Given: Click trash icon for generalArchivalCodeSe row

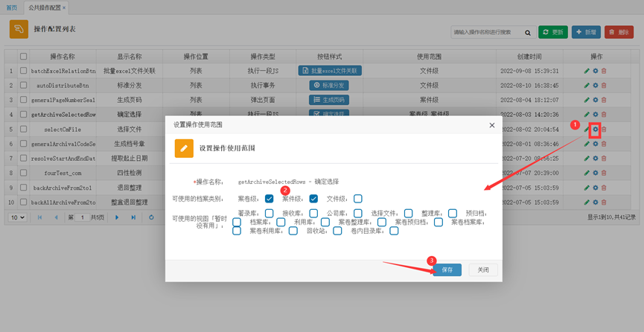Looking at the screenshot, I should click(x=604, y=144).
